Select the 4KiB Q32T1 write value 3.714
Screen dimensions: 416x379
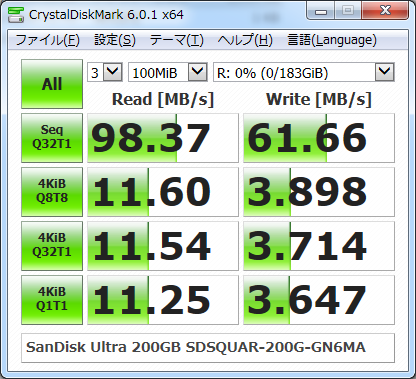[319, 246]
